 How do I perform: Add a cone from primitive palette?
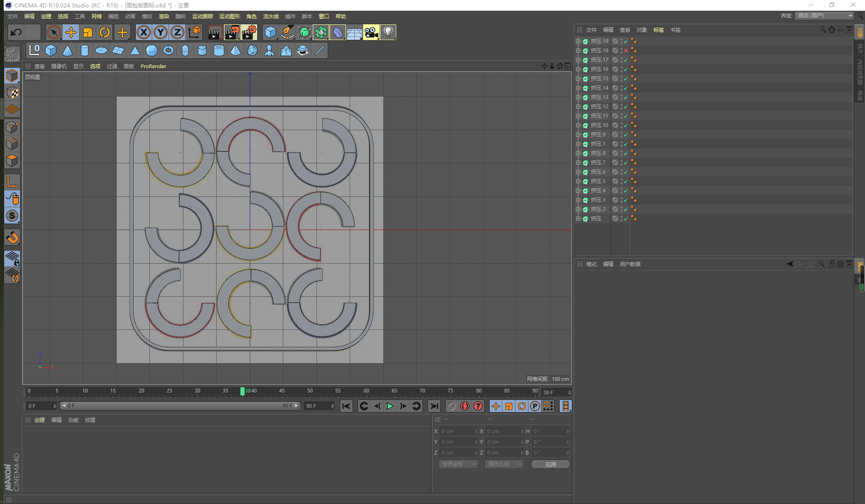(68, 50)
